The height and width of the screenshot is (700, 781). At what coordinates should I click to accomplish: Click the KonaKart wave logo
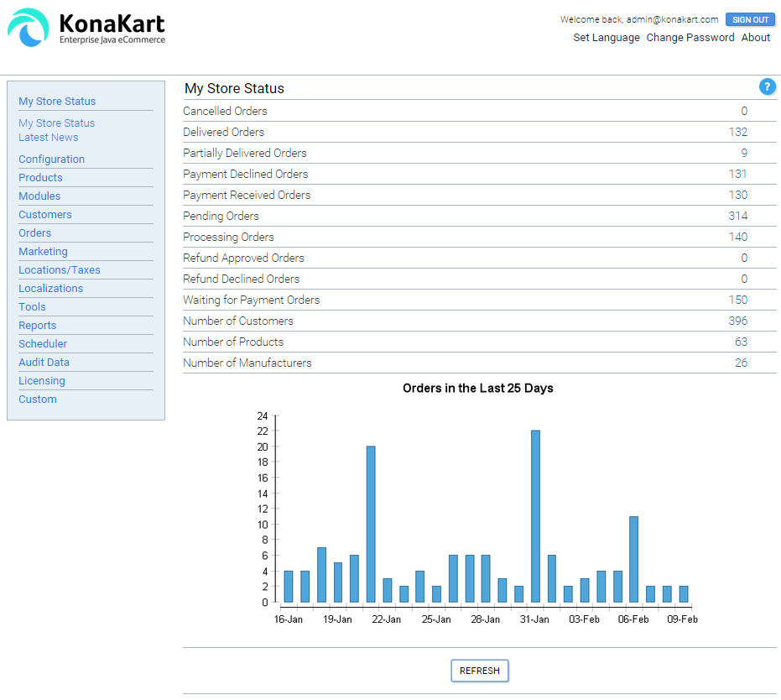point(29,28)
